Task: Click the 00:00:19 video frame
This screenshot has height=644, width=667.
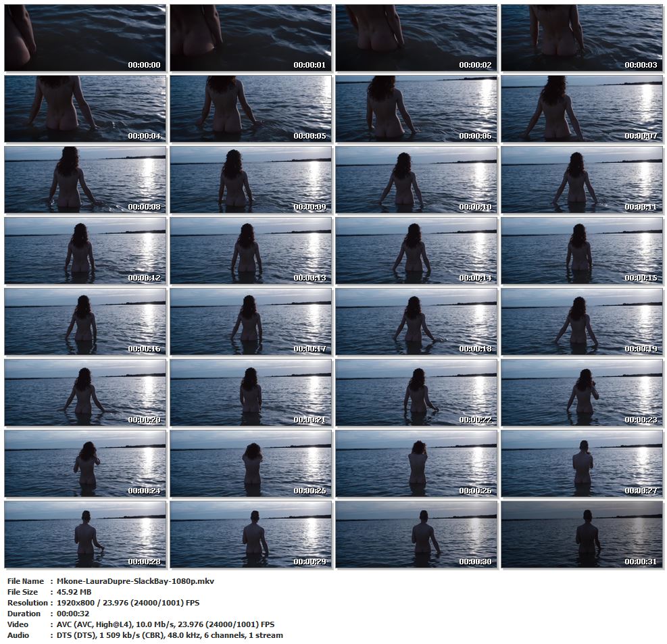Action: pyautogui.click(x=582, y=322)
